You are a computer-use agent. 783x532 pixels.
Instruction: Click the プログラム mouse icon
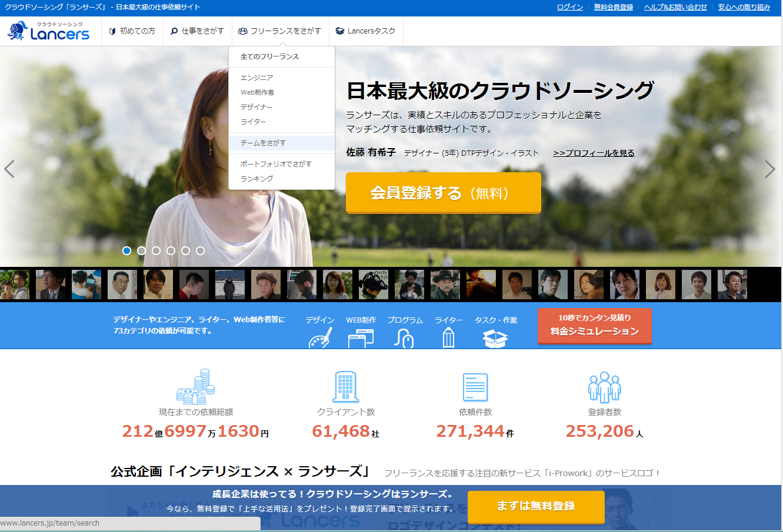[404, 338]
